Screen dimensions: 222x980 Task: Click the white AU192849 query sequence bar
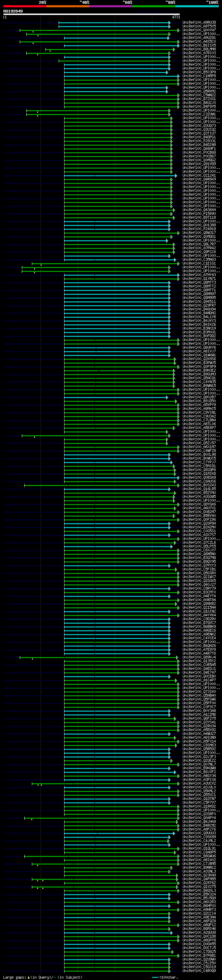(92, 15)
